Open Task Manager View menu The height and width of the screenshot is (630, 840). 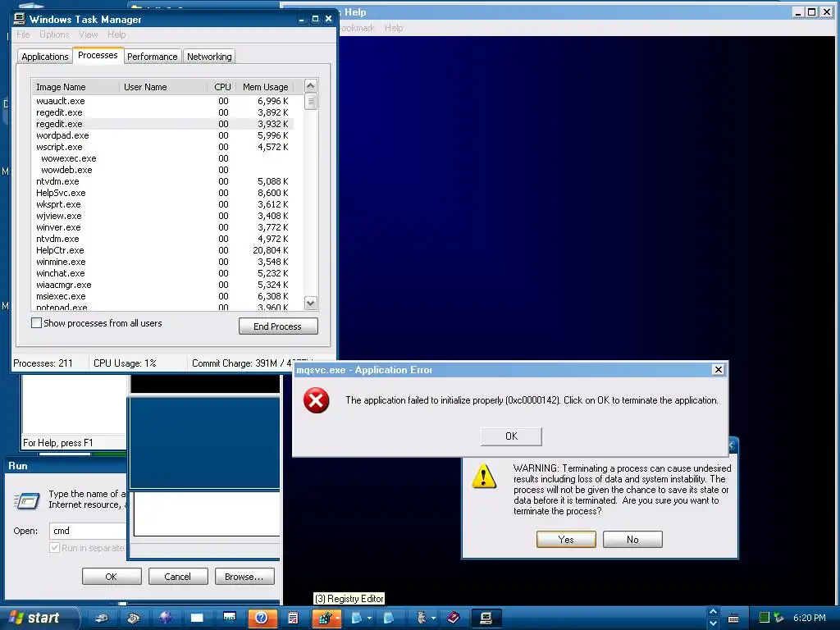tap(89, 34)
